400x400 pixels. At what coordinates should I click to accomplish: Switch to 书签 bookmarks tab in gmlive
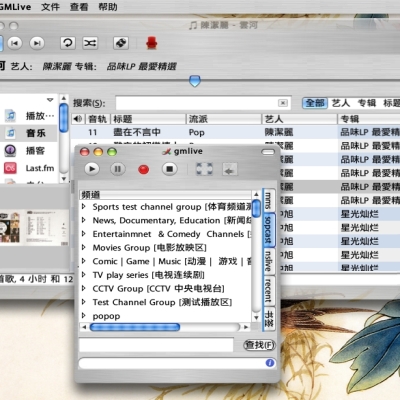(269, 318)
